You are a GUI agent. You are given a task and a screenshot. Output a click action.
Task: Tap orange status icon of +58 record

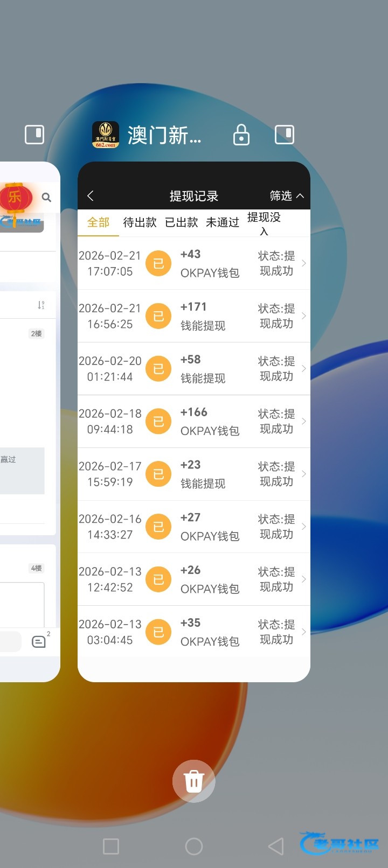pos(158,369)
